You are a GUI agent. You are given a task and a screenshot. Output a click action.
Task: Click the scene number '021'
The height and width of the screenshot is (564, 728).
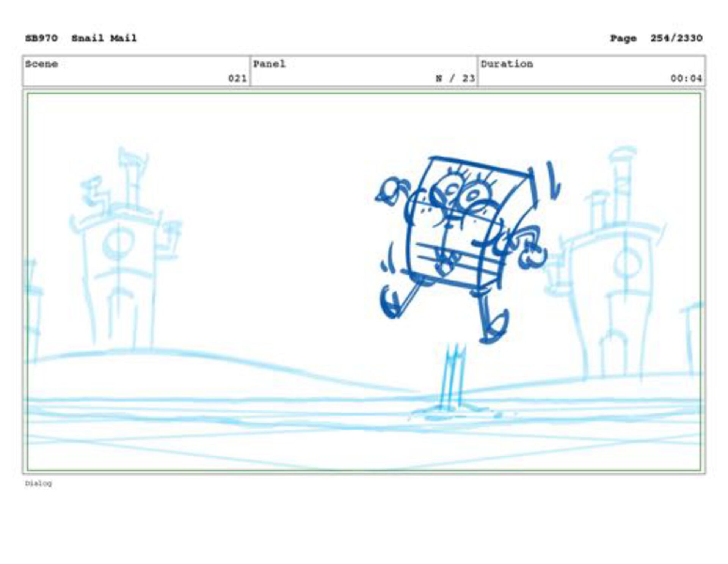point(237,79)
